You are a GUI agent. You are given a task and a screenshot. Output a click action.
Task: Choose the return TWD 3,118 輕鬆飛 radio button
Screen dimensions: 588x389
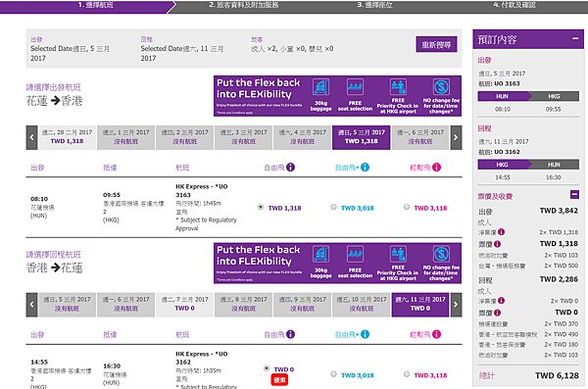tap(407, 374)
